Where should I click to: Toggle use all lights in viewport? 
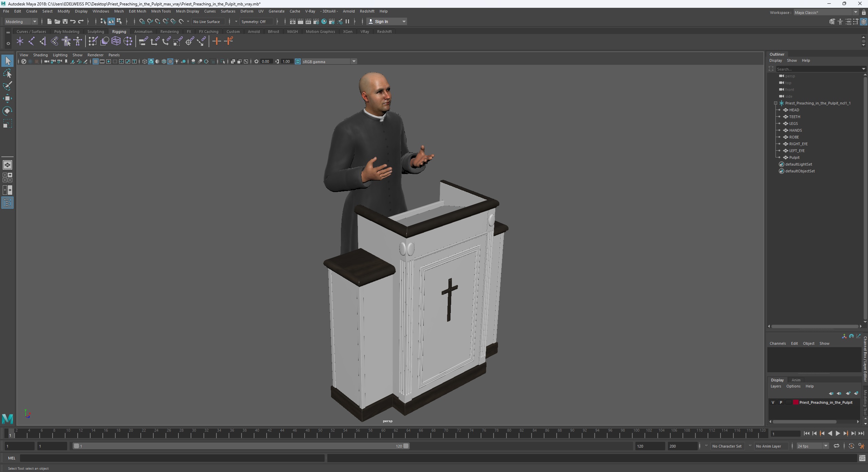pyautogui.click(x=177, y=61)
